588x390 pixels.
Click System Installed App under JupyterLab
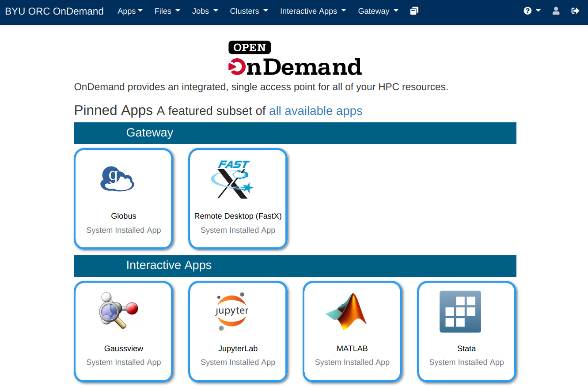point(238,362)
